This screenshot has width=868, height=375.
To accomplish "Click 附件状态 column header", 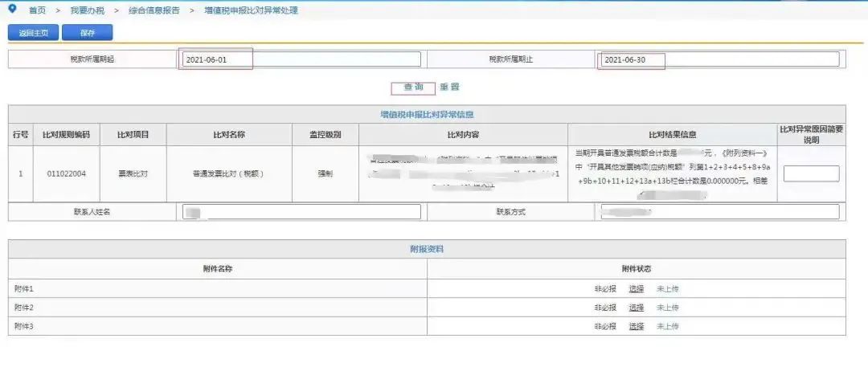I will click(637, 269).
